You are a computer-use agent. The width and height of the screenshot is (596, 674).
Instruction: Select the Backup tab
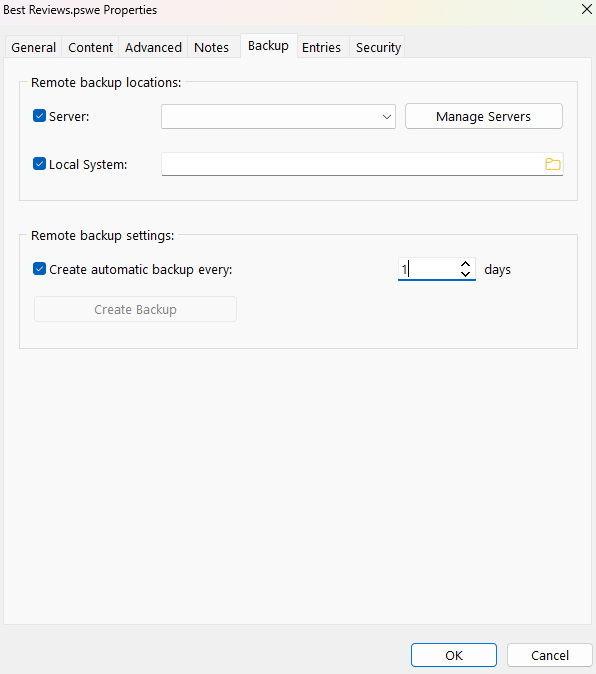pos(269,46)
